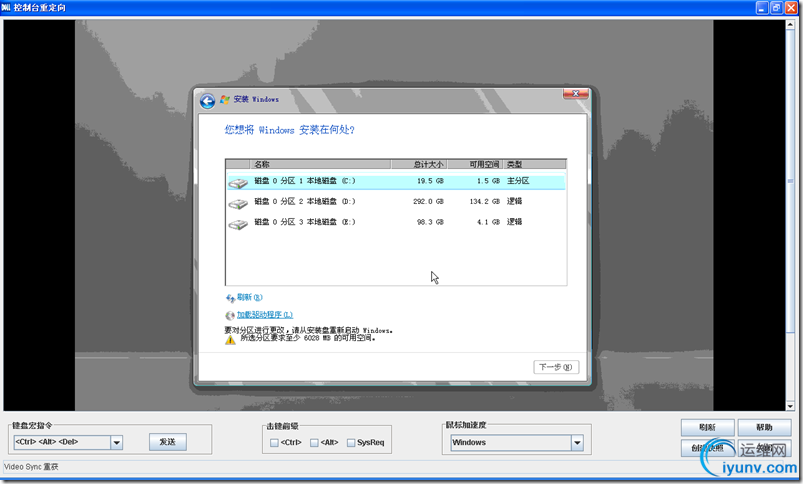Select 磁盘 0 分区 1 本地磁盘 (C:) row

point(396,181)
